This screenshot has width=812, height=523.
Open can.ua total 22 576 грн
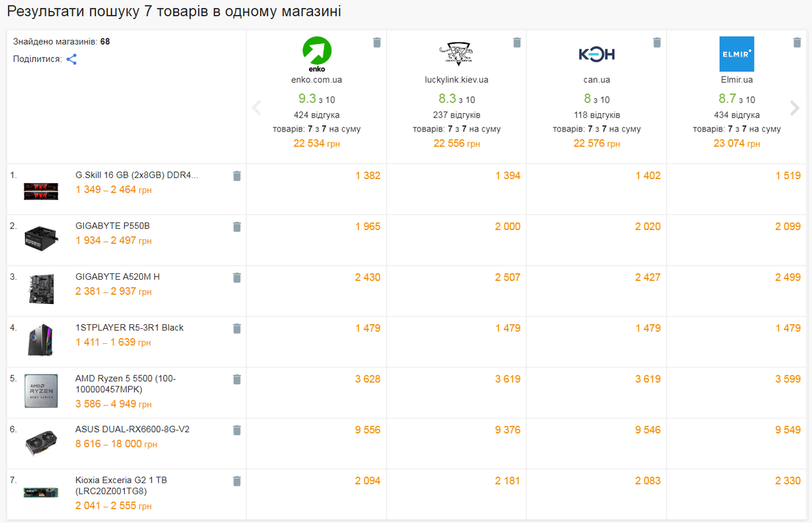click(x=596, y=143)
